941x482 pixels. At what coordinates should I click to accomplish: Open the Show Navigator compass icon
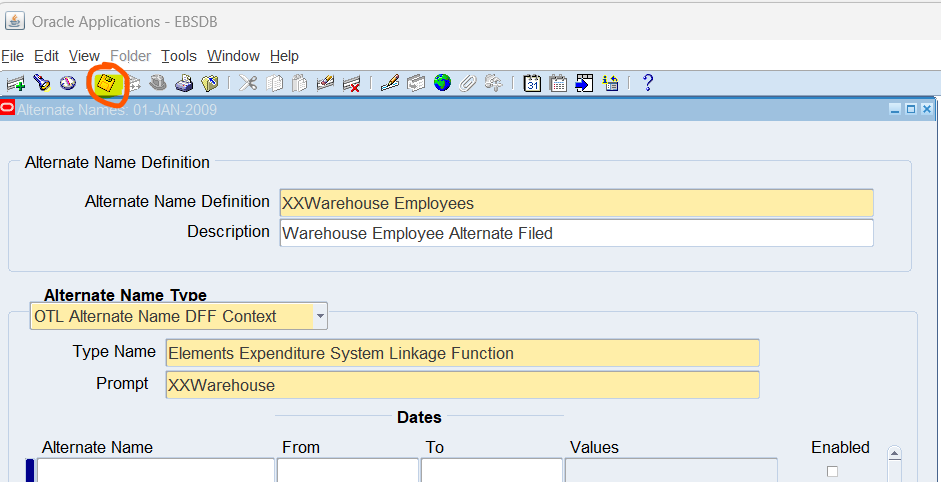[x=67, y=83]
